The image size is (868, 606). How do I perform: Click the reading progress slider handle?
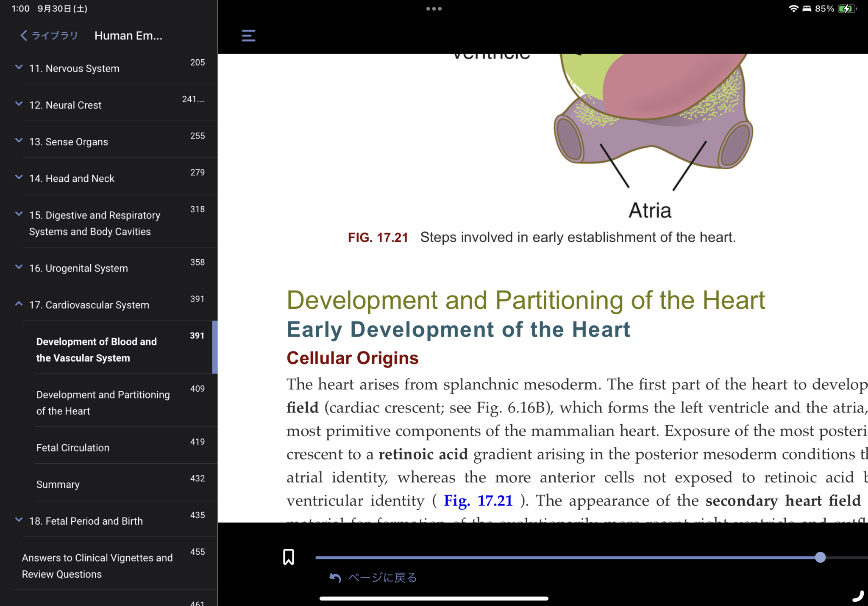pos(820,557)
